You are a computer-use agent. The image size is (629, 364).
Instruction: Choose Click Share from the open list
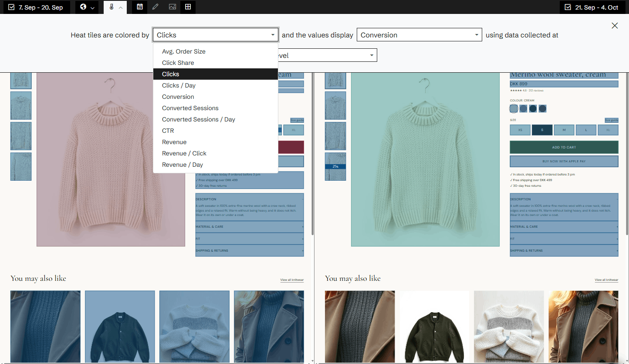(x=216, y=63)
